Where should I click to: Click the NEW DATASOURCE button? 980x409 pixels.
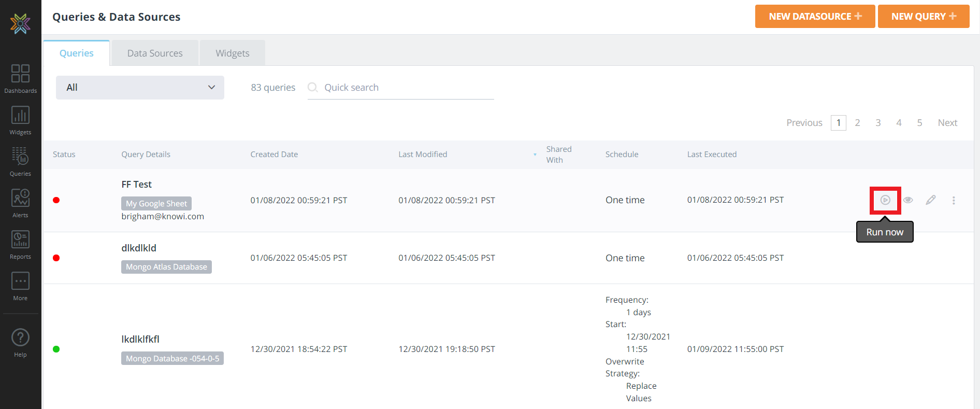tap(815, 17)
